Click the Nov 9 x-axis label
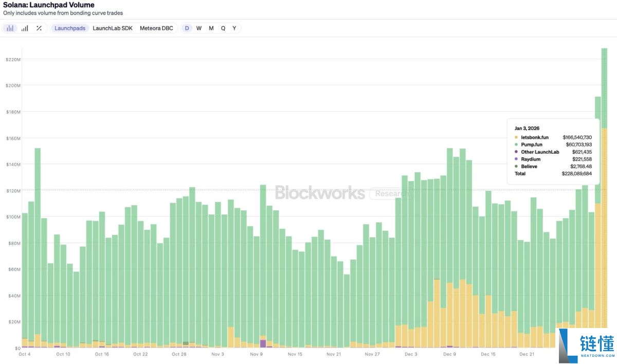Image resolution: width=617 pixels, height=364 pixels. [x=256, y=354]
